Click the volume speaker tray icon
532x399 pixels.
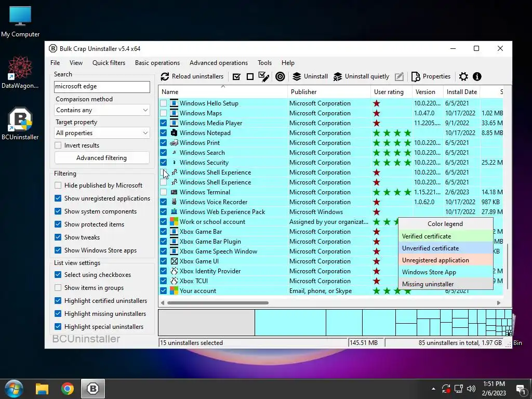[x=471, y=389]
